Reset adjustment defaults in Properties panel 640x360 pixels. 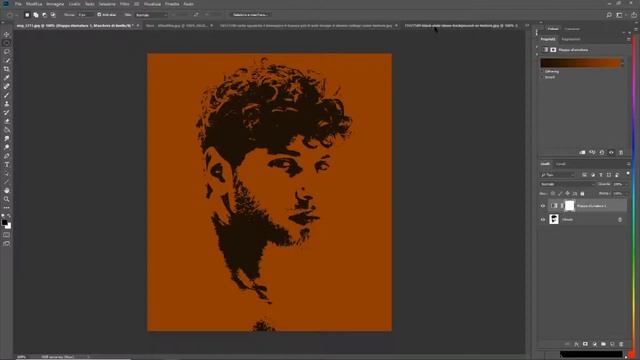tap(602, 152)
